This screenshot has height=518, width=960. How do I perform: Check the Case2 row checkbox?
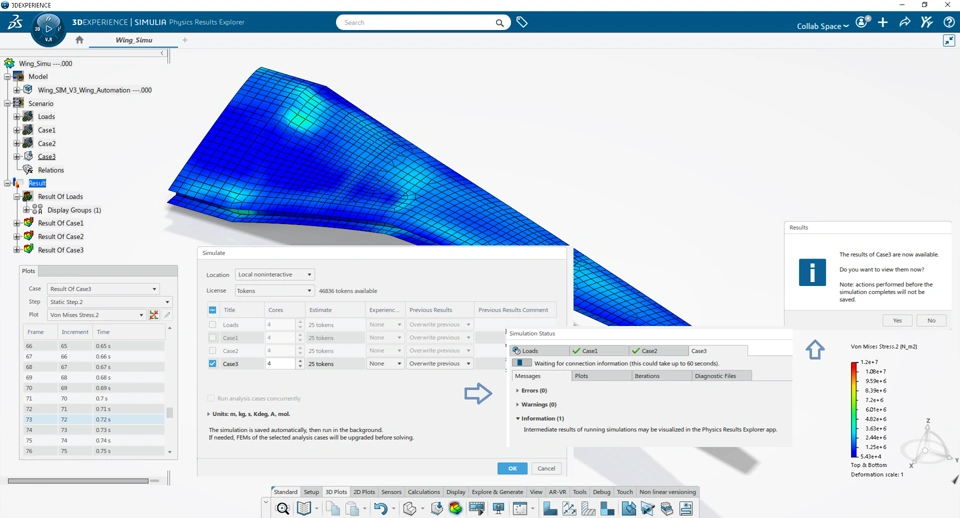click(212, 351)
